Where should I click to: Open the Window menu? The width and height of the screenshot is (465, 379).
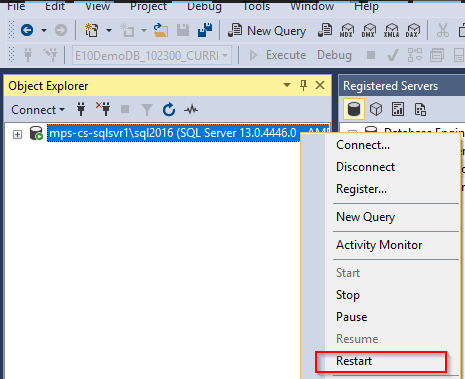tap(312, 6)
